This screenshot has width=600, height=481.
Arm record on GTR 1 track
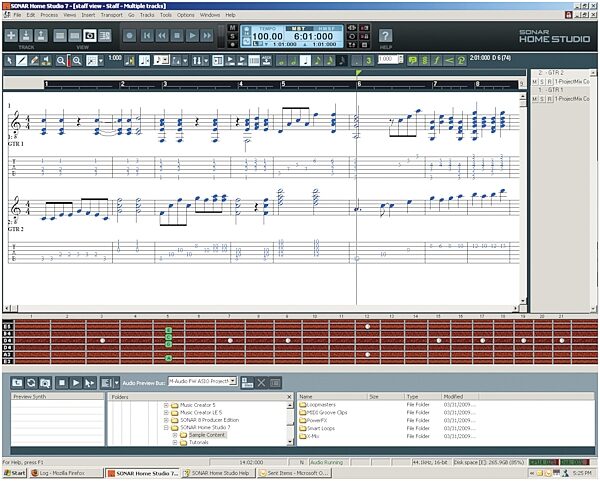coord(549,99)
